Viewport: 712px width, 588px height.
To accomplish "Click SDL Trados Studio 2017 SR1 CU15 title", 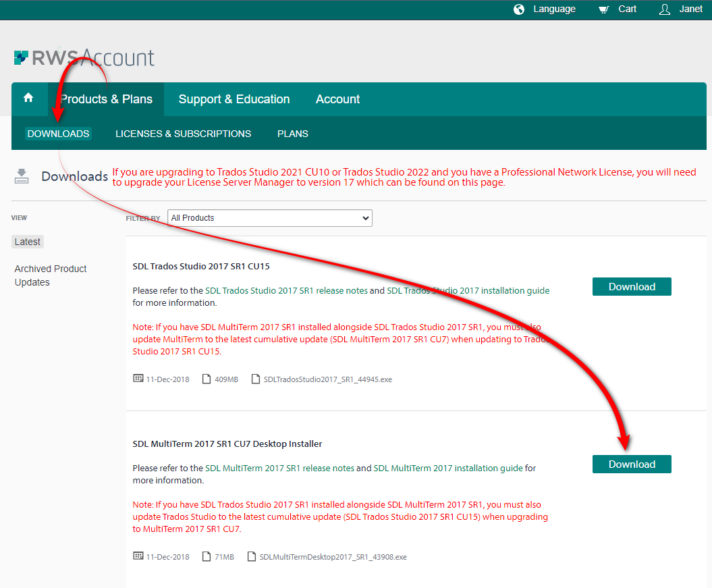I will coord(201,266).
